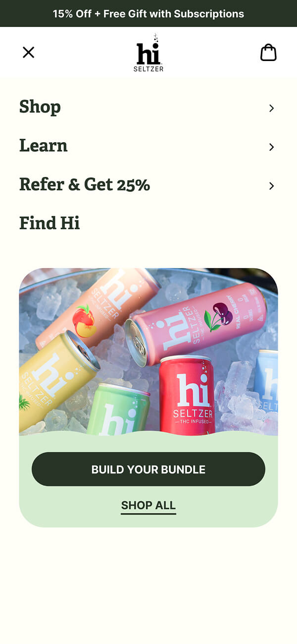Close the navigation menu with the X icon
Screen dimensions: 297x644
tap(28, 52)
